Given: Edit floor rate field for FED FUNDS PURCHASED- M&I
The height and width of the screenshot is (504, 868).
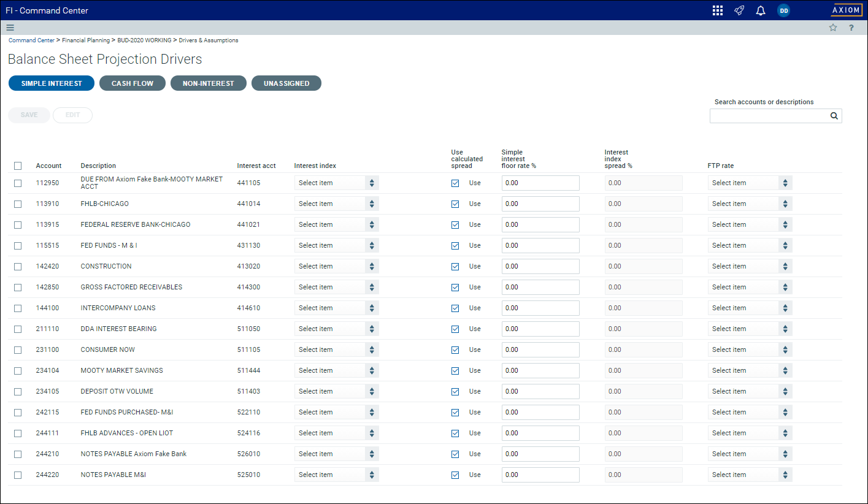Looking at the screenshot, I should 540,412.
